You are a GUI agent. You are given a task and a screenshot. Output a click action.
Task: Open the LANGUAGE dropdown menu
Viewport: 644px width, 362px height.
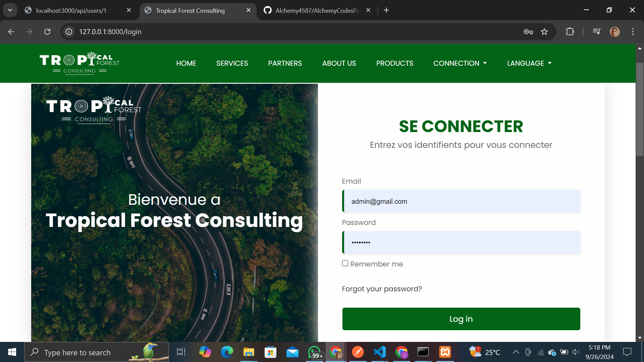[x=529, y=63]
